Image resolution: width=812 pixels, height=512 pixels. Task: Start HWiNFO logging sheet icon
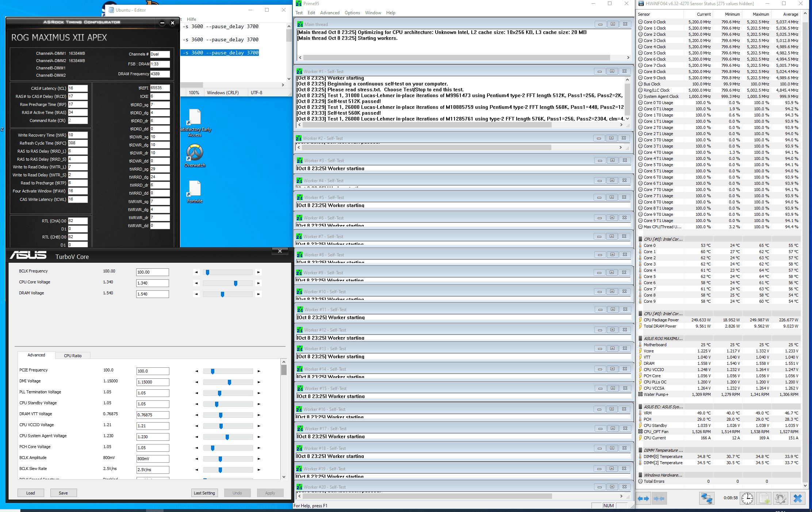pos(764,498)
